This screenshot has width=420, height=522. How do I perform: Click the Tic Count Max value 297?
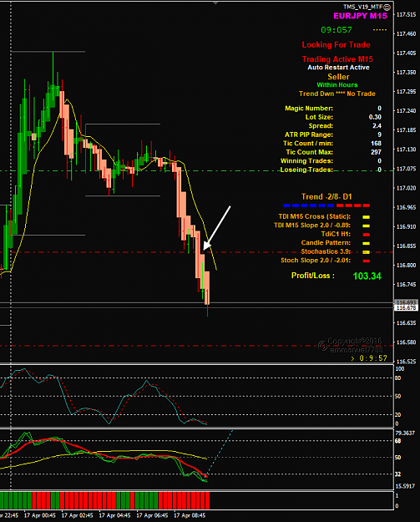[376, 152]
